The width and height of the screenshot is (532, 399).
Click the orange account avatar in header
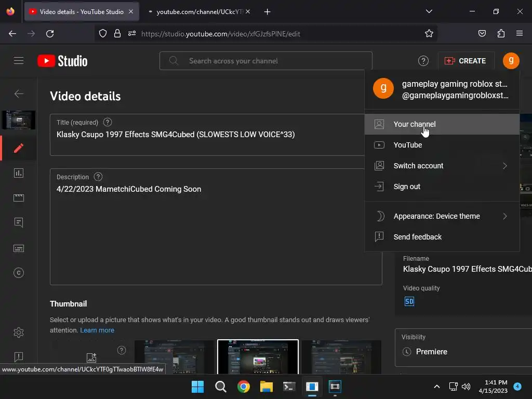coord(511,61)
